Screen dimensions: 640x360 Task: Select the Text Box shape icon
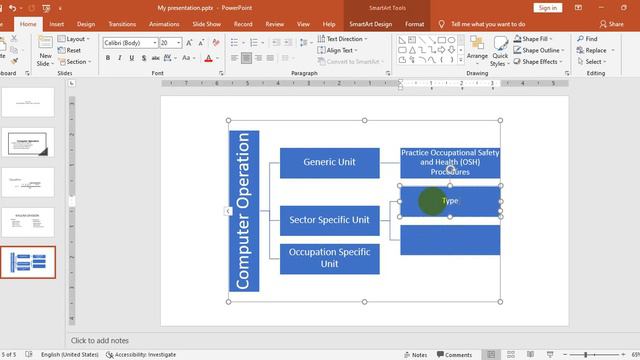point(412,40)
